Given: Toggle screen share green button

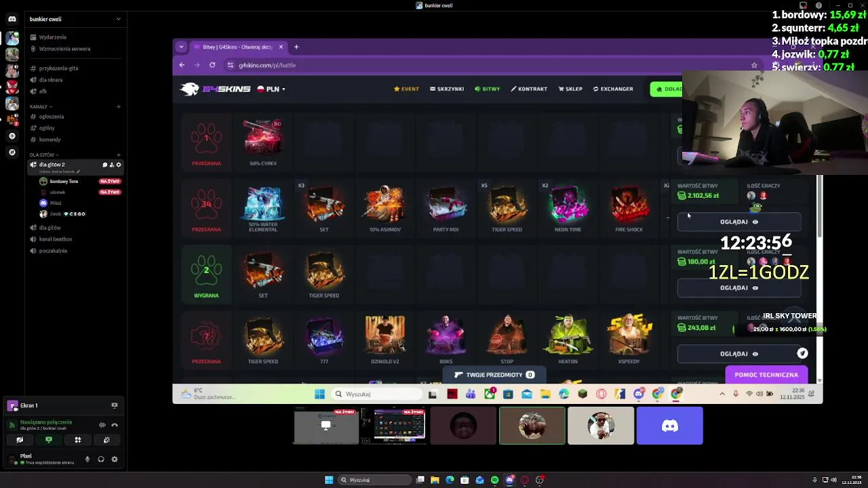Looking at the screenshot, I should (x=48, y=440).
